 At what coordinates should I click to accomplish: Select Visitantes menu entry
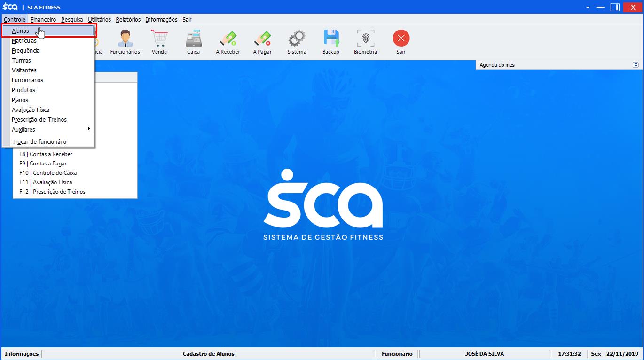click(x=52, y=70)
